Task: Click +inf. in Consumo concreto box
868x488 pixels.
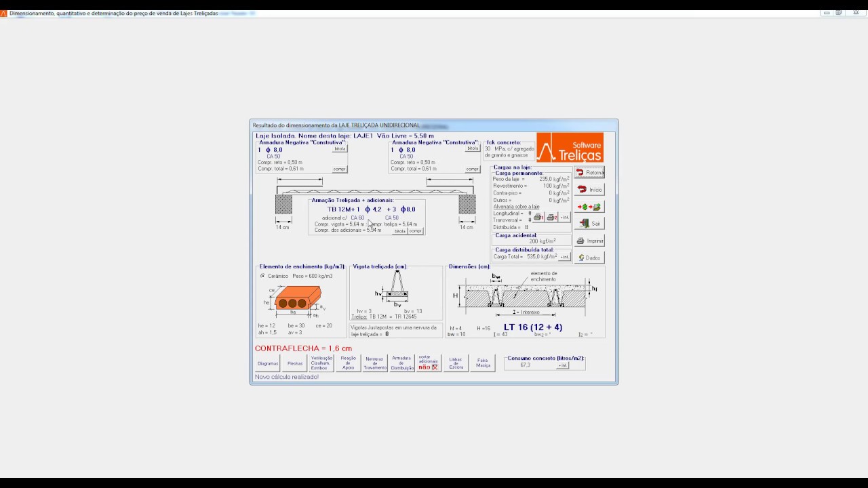Action: pyautogui.click(x=563, y=365)
